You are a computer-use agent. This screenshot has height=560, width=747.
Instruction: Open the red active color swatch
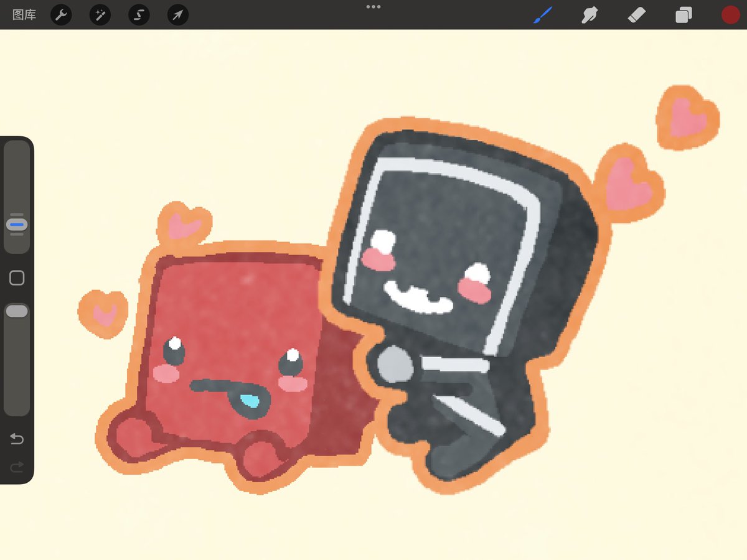pos(730,15)
